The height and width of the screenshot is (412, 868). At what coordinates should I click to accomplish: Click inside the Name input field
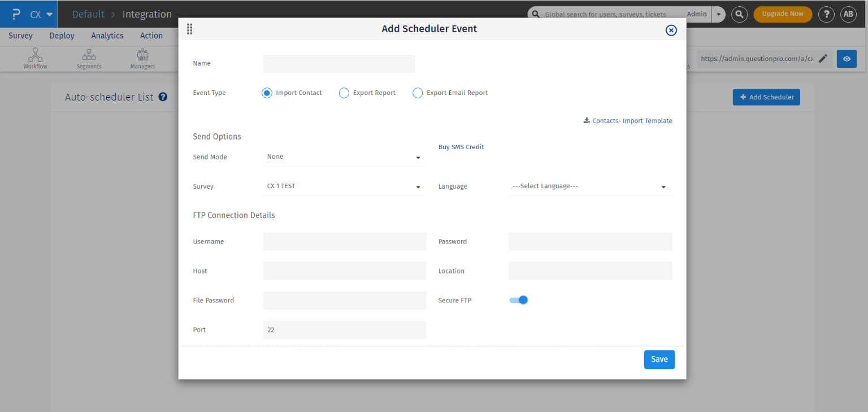point(338,63)
